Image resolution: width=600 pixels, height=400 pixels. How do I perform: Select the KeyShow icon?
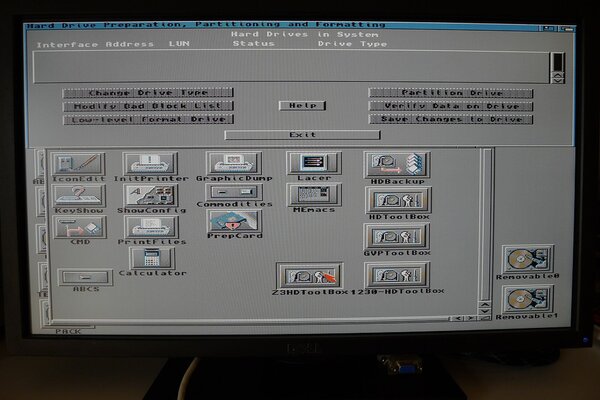tap(79, 195)
